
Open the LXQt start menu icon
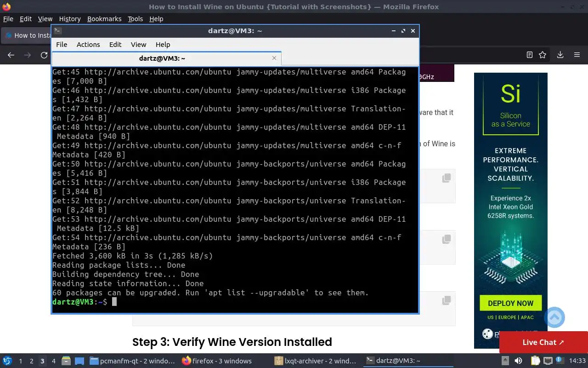pyautogui.click(x=7, y=361)
